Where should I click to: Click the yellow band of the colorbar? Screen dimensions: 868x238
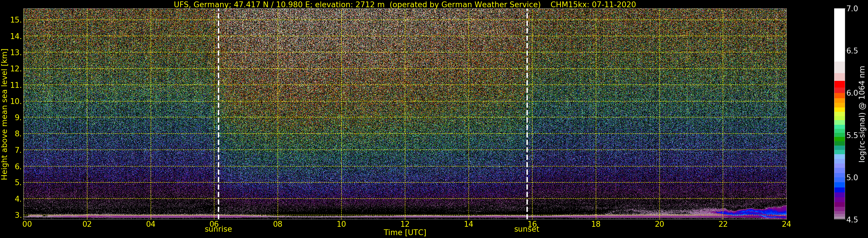click(x=839, y=110)
